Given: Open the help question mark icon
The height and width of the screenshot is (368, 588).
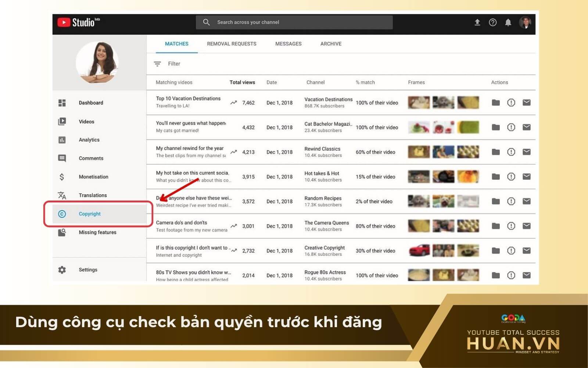Looking at the screenshot, I should pos(492,22).
